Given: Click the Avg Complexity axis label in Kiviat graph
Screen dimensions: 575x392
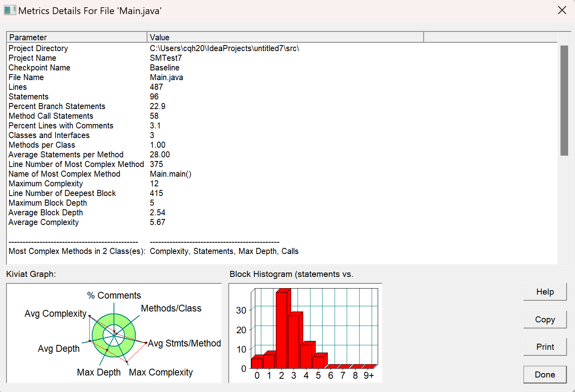Looking at the screenshot, I should 56,314.
